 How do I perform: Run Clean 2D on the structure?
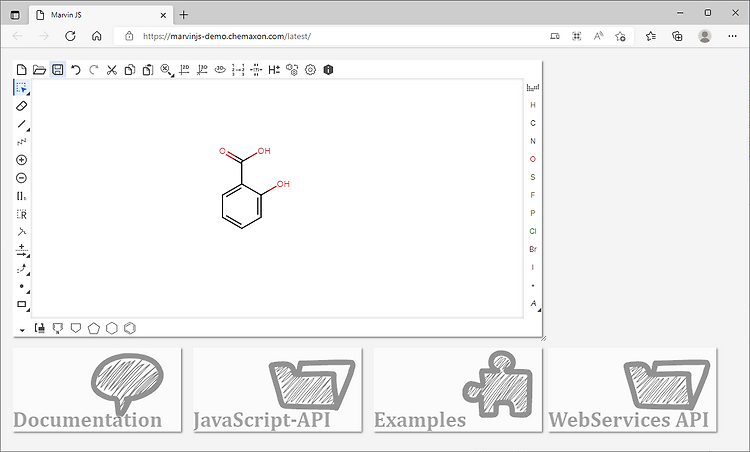pyautogui.click(x=184, y=70)
